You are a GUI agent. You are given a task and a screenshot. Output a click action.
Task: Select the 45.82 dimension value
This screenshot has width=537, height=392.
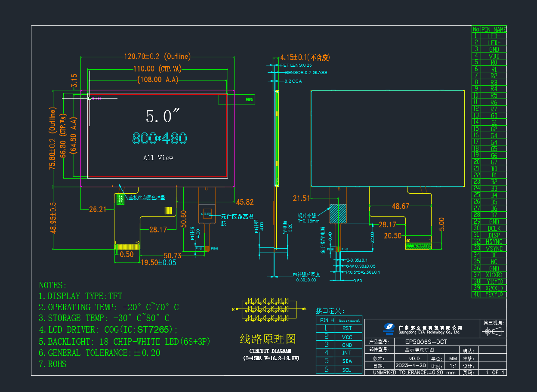(244, 202)
